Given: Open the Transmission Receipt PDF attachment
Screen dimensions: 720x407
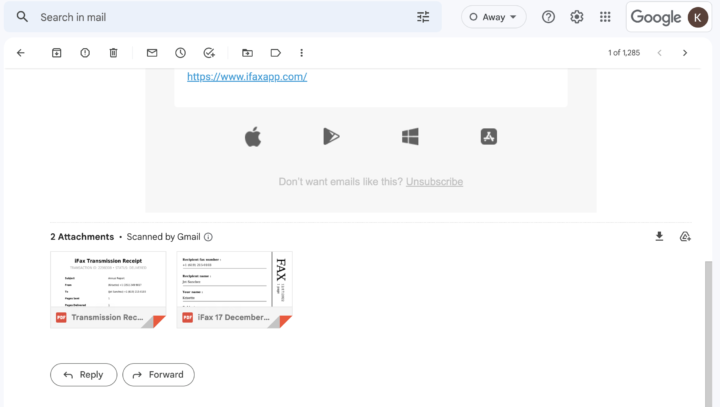Looking at the screenshot, I should (108, 289).
